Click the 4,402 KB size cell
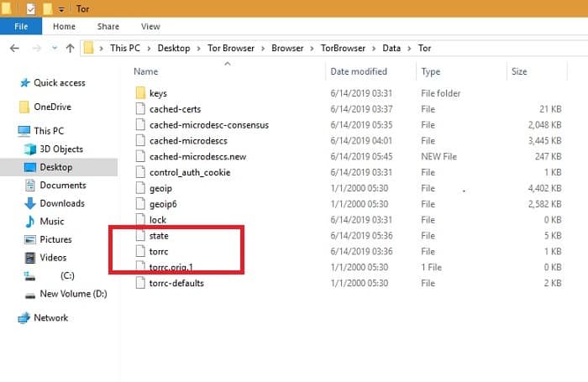 [544, 188]
